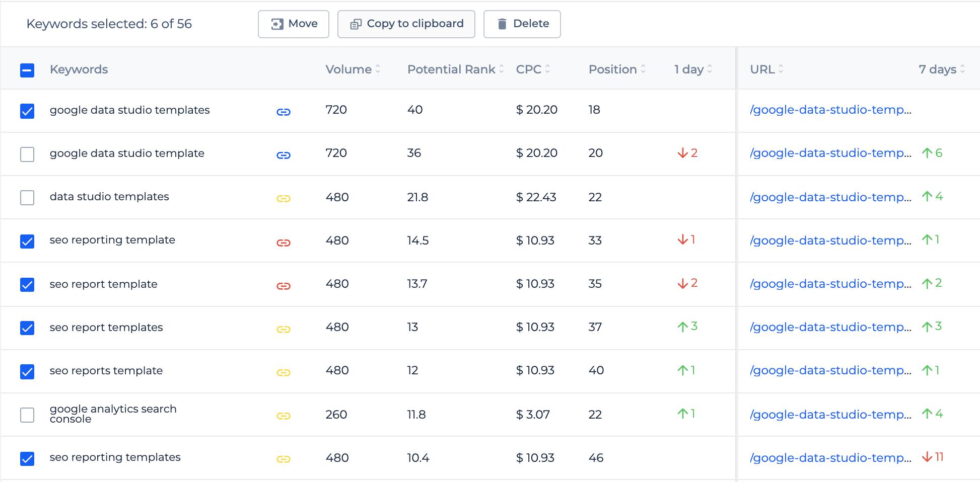Viewport: 980px width, 482px height.
Task: Sort by URL column
Action: [x=766, y=69]
